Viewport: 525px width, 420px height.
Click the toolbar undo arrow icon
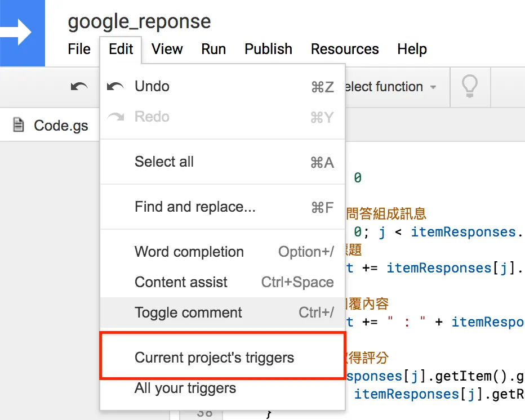click(x=79, y=87)
